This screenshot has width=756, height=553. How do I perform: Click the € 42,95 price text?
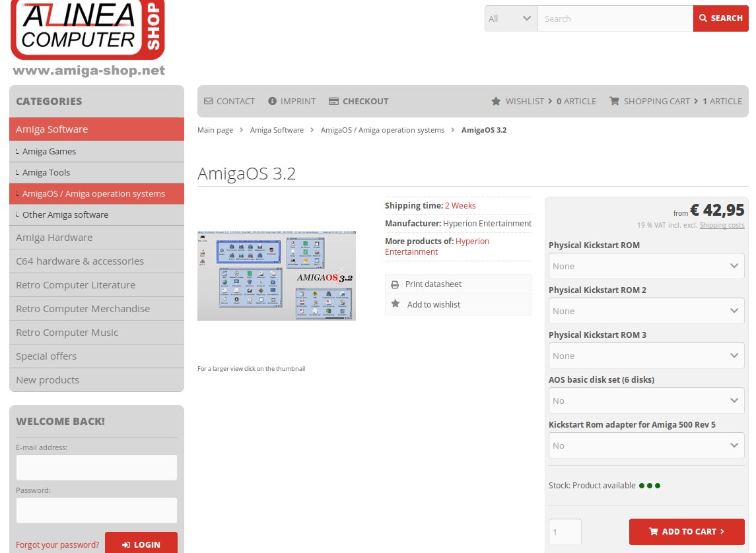[x=717, y=210]
